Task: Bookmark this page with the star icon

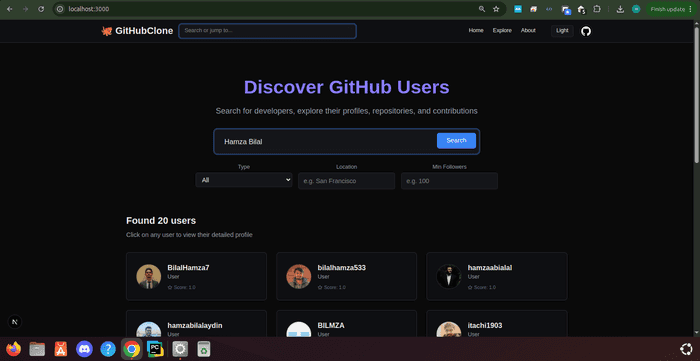Action: point(496,9)
